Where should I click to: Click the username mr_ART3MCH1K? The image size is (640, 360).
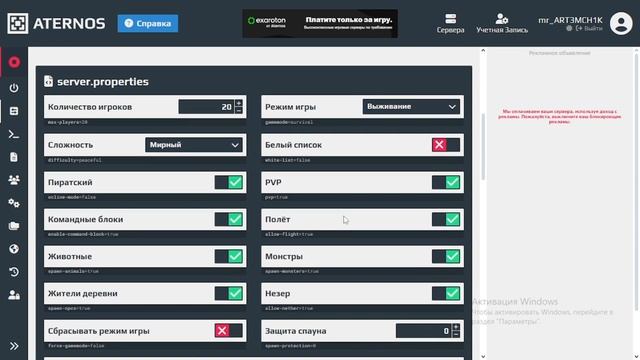click(x=570, y=20)
